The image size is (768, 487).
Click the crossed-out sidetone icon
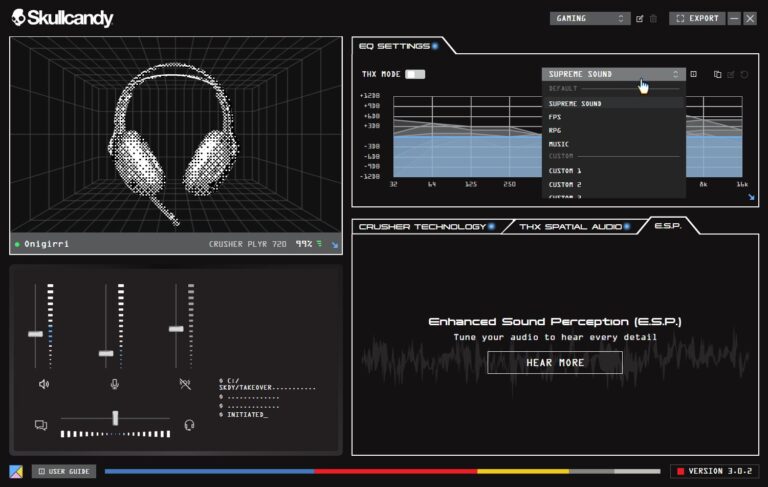[x=184, y=384]
